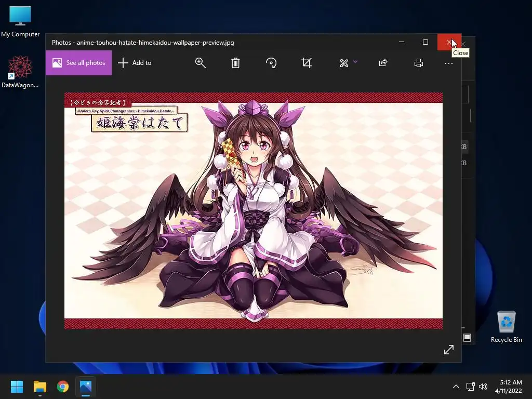This screenshot has width=532, height=399.
Task: Close the Photos window
Action: pyautogui.click(x=449, y=42)
